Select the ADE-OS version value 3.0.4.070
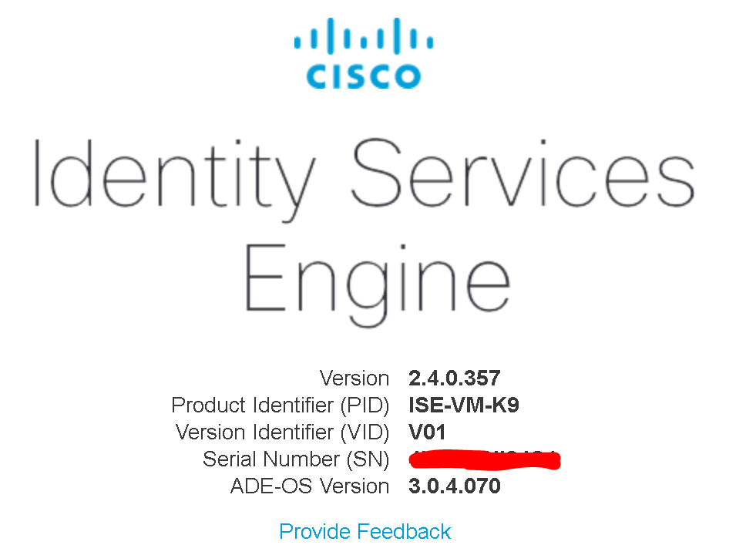This screenshot has width=756, height=545. 454,486
